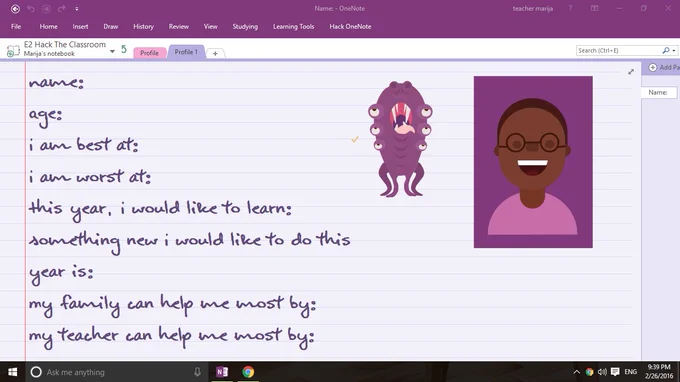The image size is (680, 382).
Task: Click the 'i am best at:' line
Action: [x=83, y=145]
